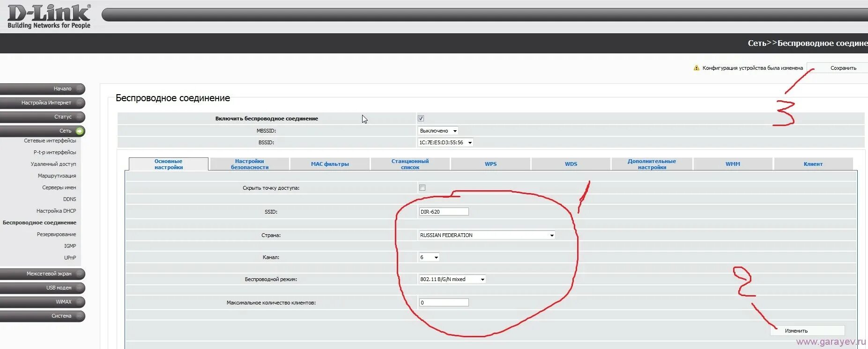Click the Беспроводное соединение page heading
868x349 pixels.
[x=173, y=98]
